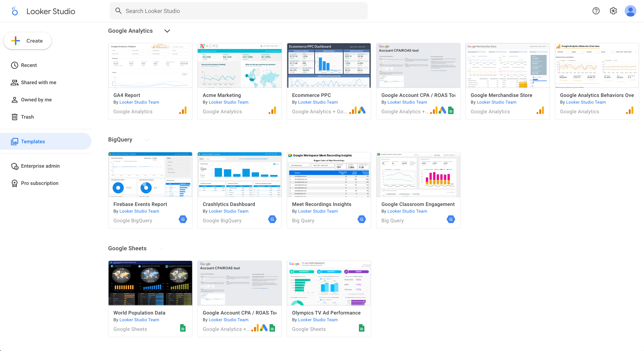Open Shared with me section
The image size is (644, 351).
point(39,82)
